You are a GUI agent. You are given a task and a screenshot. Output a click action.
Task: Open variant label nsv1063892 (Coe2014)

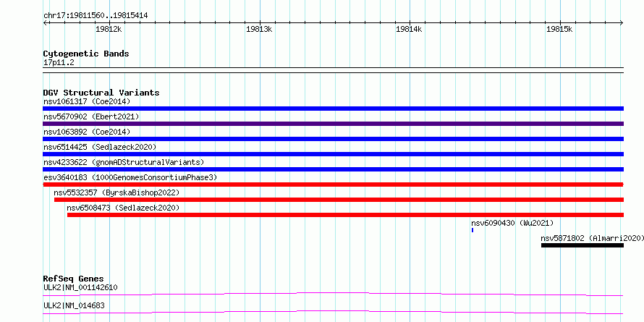tap(87, 132)
